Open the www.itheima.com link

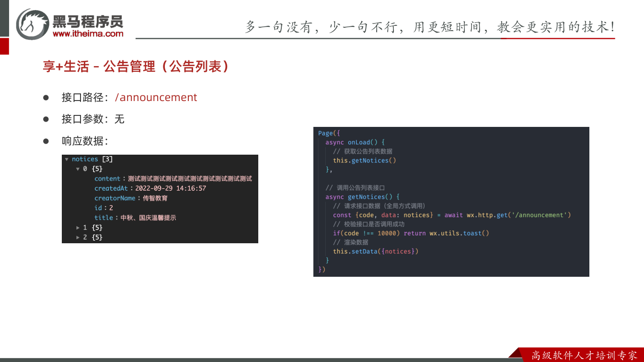(88, 34)
